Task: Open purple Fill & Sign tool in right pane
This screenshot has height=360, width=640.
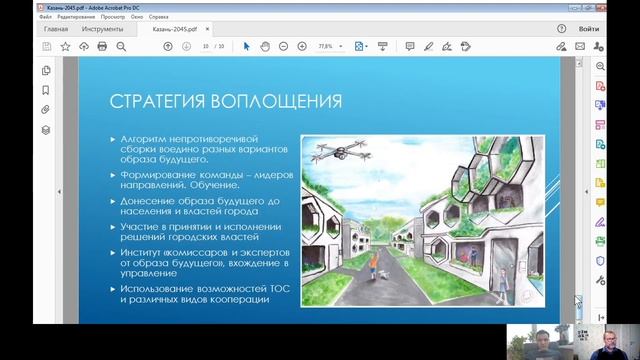Action: 600,222
